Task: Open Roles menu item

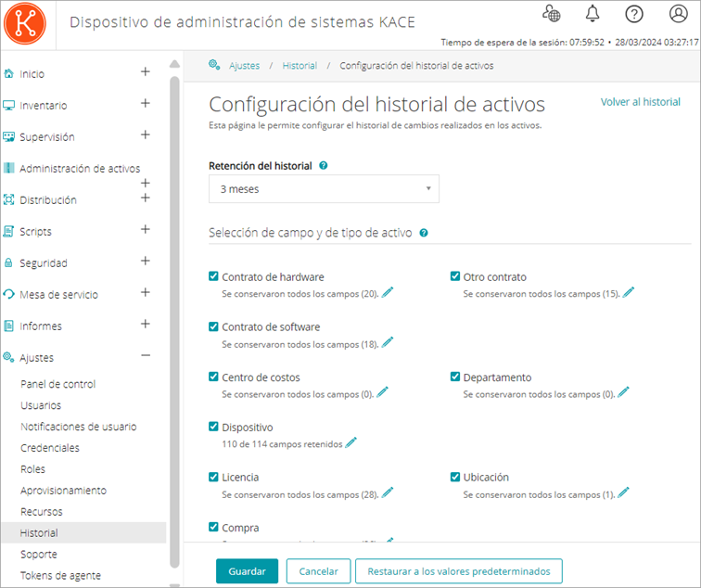Action: coord(32,469)
